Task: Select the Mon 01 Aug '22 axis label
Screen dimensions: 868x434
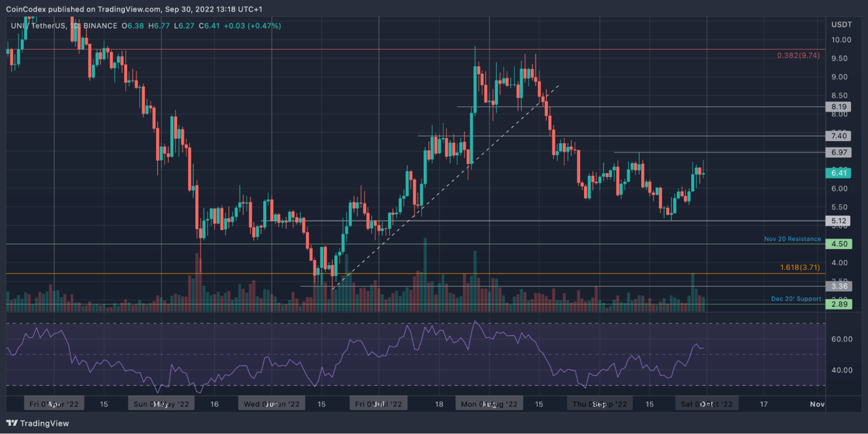Action: pos(489,403)
